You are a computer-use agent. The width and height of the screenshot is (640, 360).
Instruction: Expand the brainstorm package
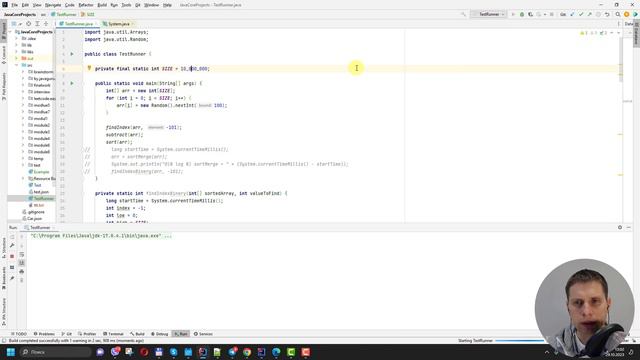23,72
